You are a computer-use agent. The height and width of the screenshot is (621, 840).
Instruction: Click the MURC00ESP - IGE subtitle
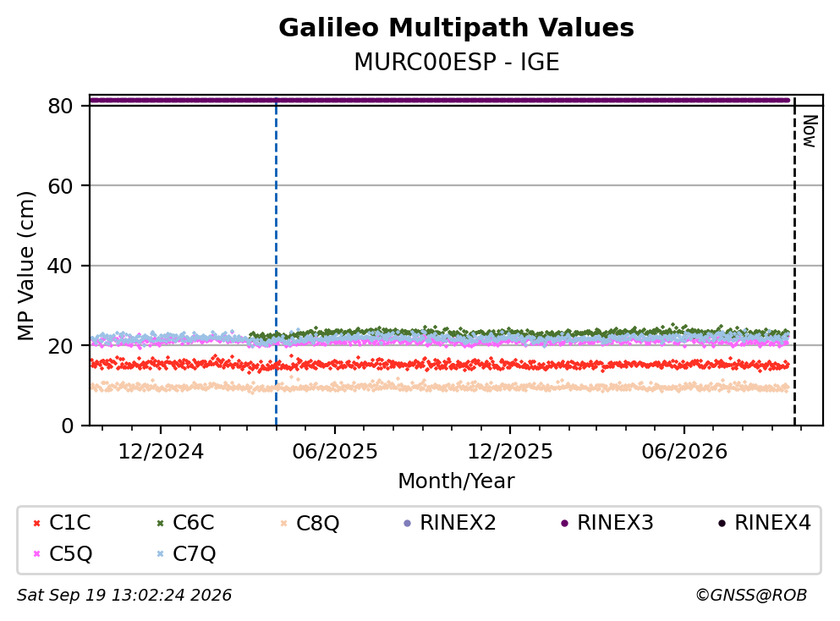pos(457,62)
